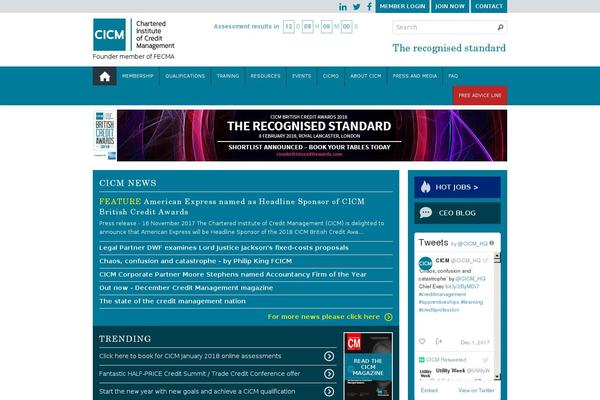
Task: Click inside the Search input field
Action: (x=444, y=27)
